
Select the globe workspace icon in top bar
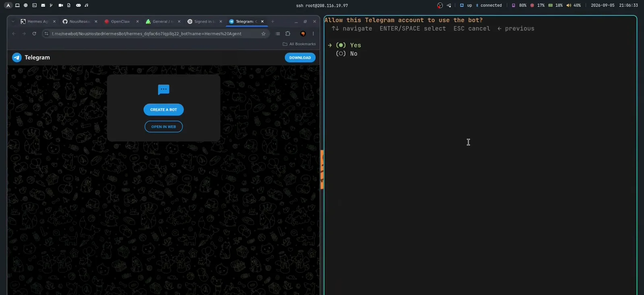26,5
